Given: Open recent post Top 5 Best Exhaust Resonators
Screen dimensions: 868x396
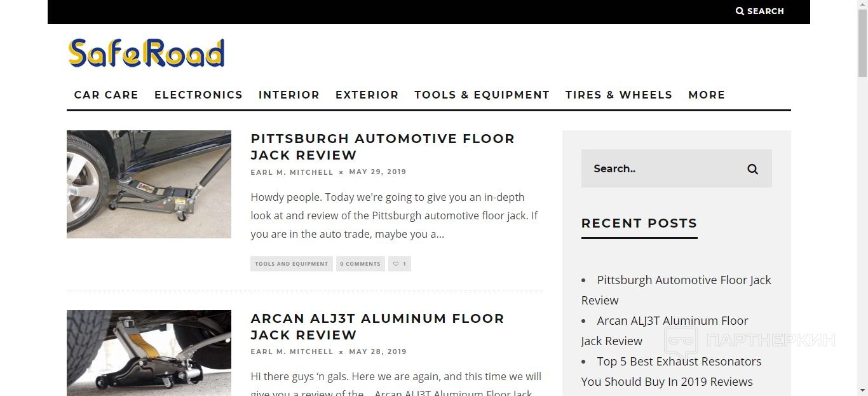Looking at the screenshot, I should pos(670,371).
